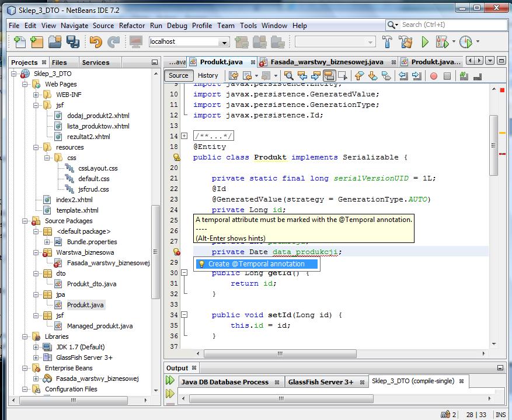
Task: Click the Profile Project clock icon
Action: 466,42
